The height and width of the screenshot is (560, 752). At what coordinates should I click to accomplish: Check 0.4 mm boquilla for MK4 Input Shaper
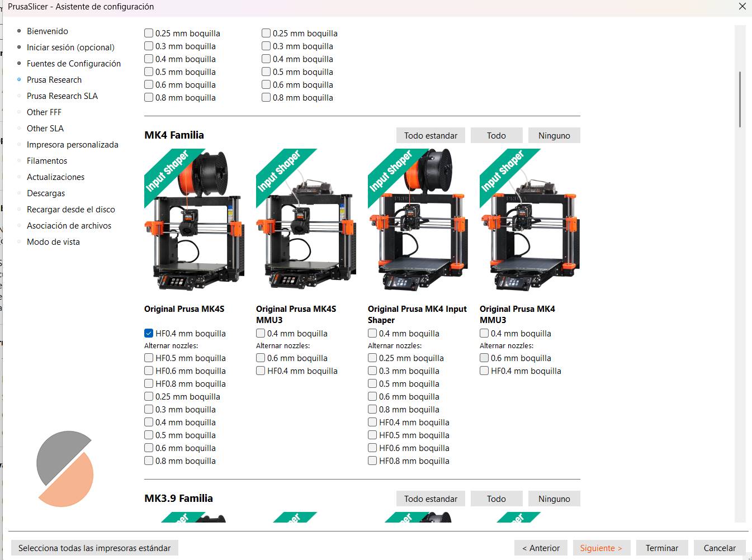(x=372, y=334)
